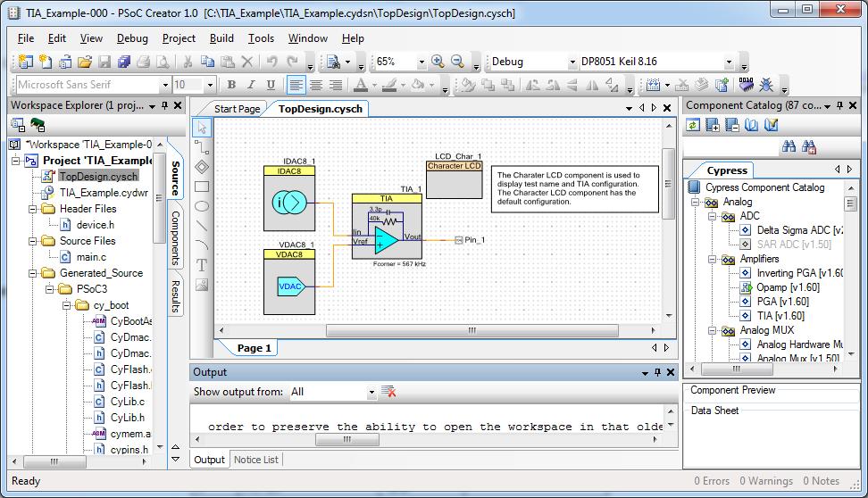Open the File menu
Image resolution: width=868 pixels, height=498 pixels.
[26, 38]
